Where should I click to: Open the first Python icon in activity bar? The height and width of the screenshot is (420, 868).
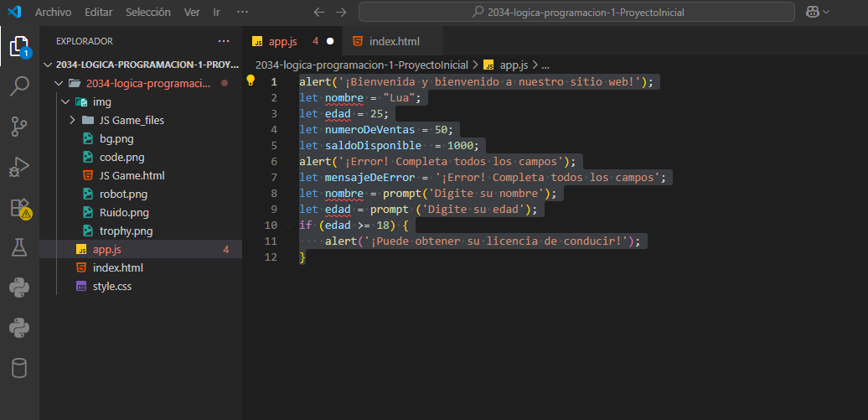click(19, 288)
